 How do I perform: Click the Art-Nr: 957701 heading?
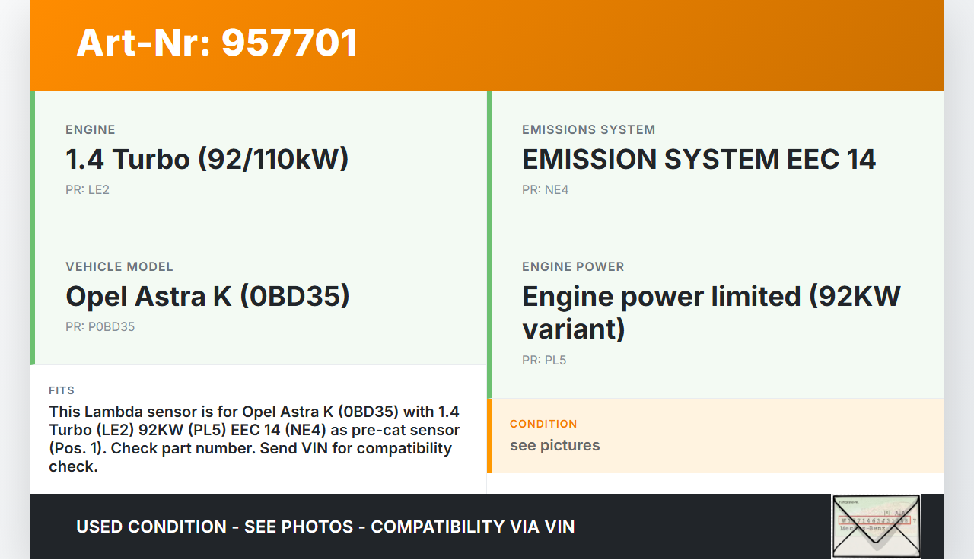click(x=217, y=43)
